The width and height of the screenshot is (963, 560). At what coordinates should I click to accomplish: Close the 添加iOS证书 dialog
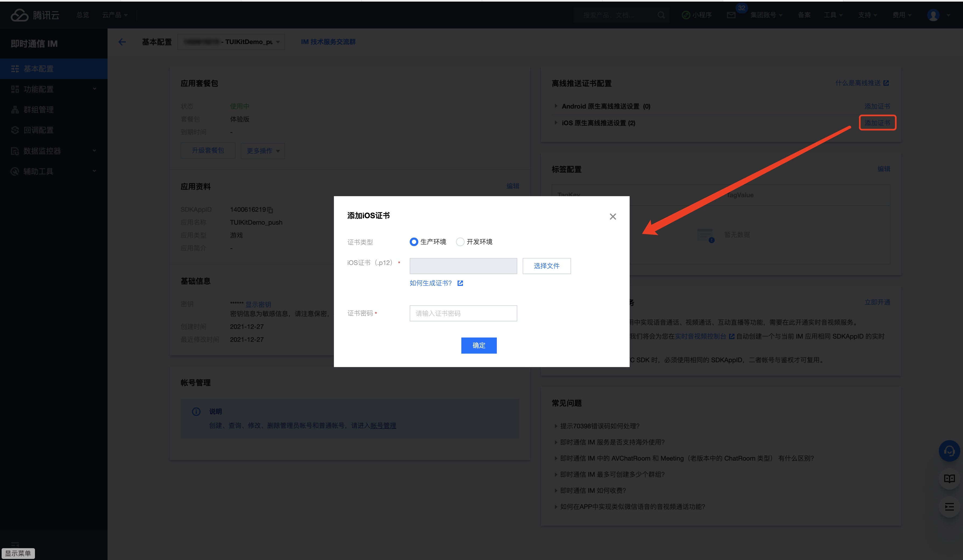point(613,217)
